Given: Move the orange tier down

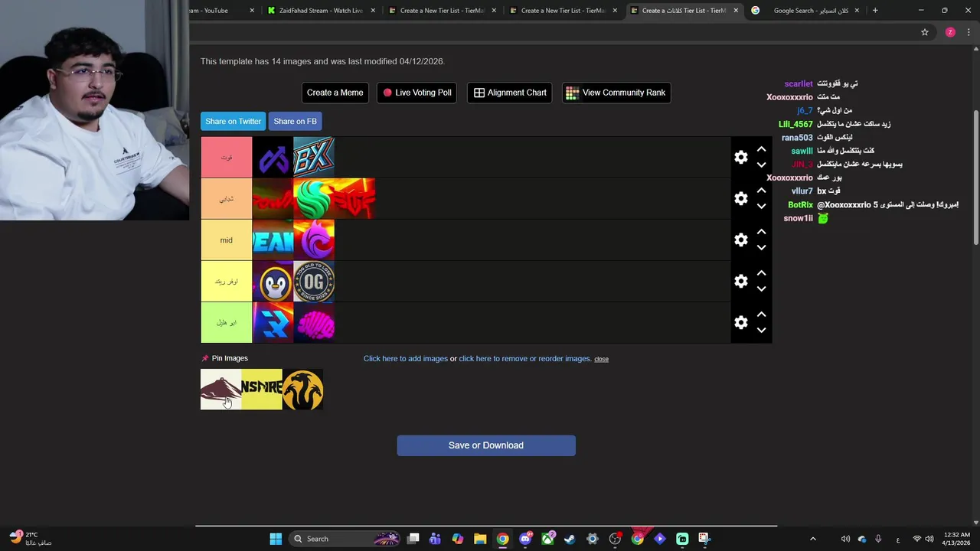Looking at the screenshot, I should [761, 206].
